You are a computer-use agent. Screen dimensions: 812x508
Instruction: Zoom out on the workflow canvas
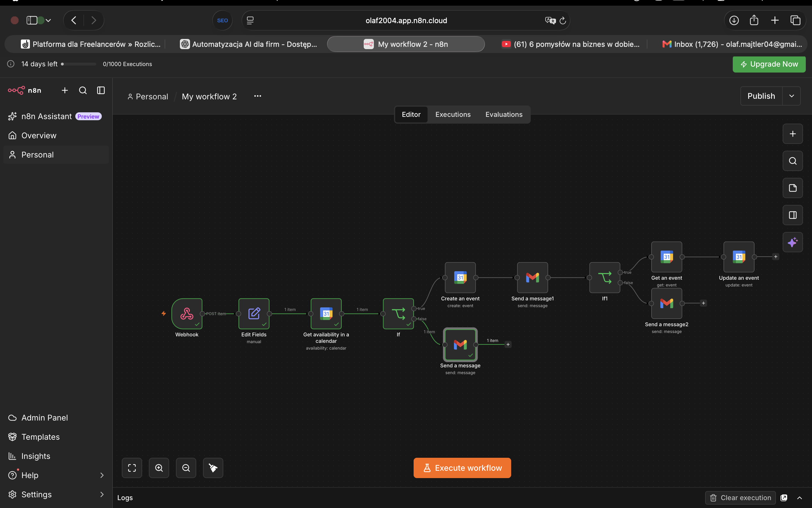(186, 468)
